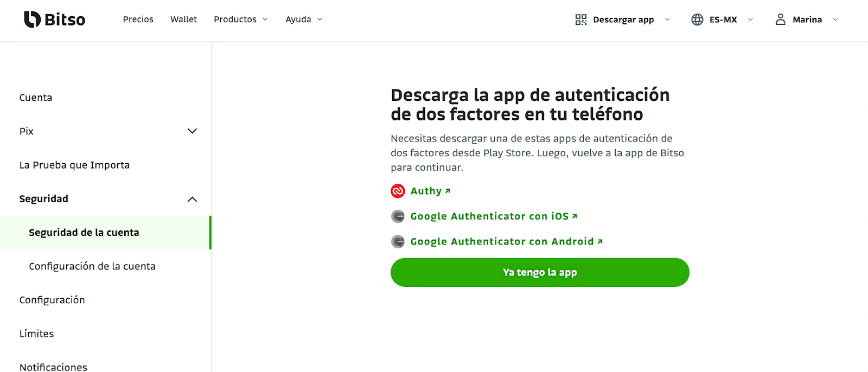Click the Google Authenticator Android icon
Image resolution: width=868 pixels, height=372 pixels.
coord(398,241)
